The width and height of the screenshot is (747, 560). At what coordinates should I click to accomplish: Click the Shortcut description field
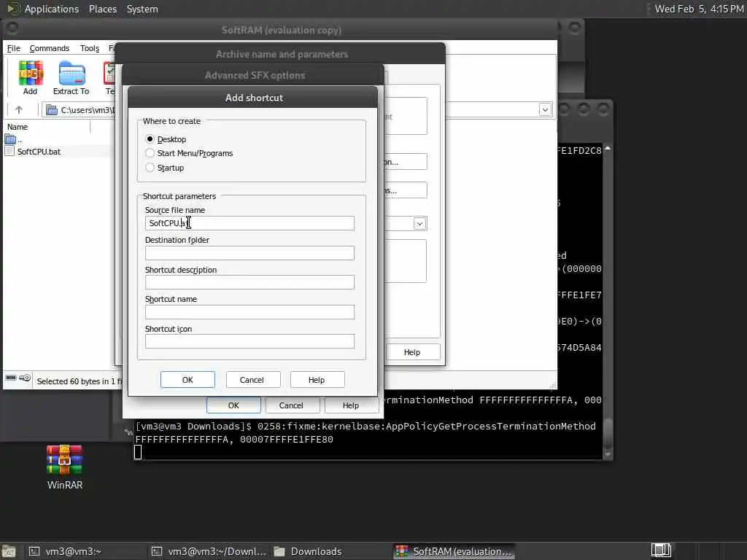point(249,282)
